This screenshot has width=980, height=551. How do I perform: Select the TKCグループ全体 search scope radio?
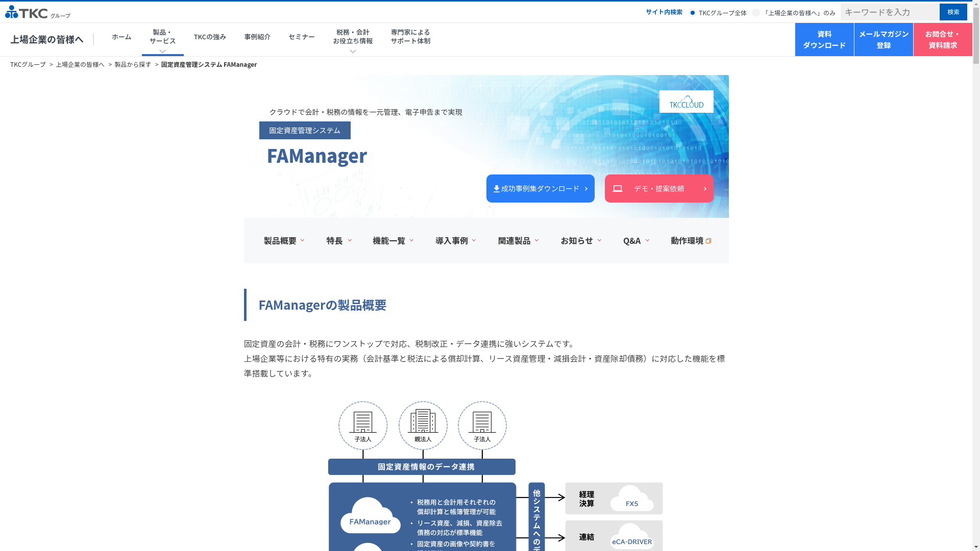coord(693,13)
